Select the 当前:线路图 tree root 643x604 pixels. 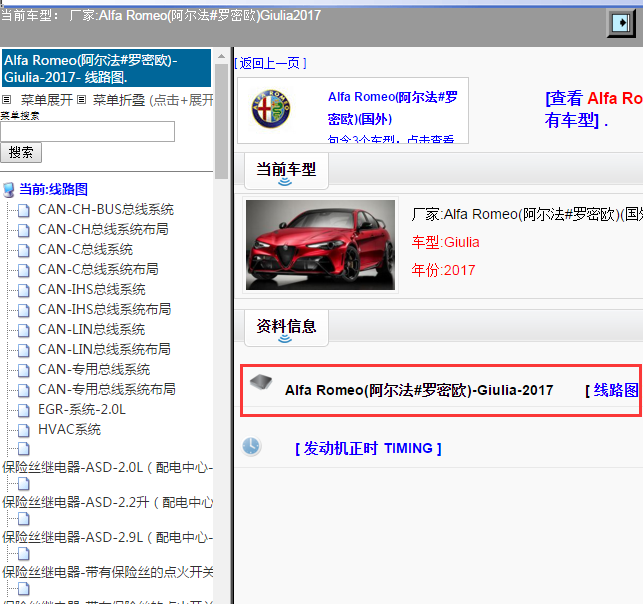tap(54, 189)
